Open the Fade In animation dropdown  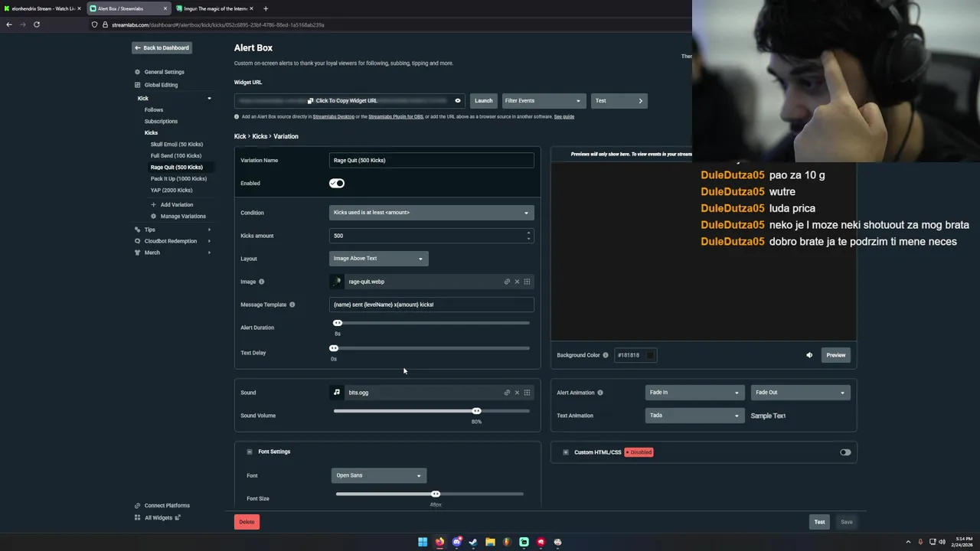(694, 393)
